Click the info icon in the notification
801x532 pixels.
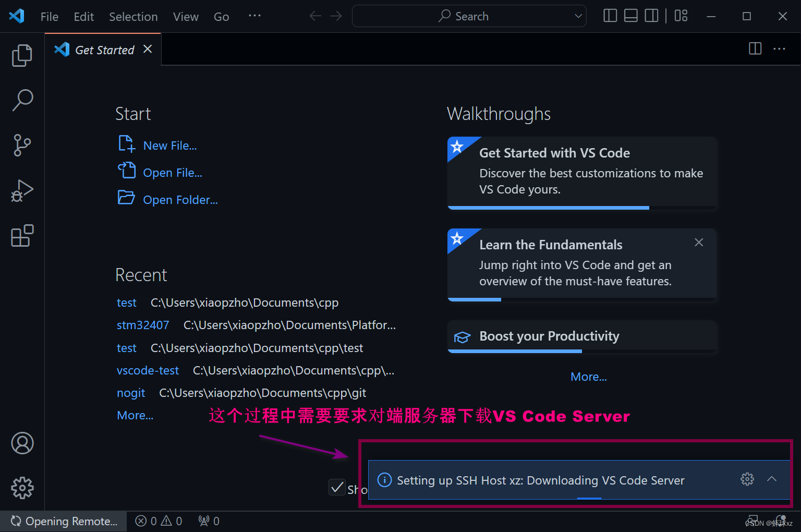pyautogui.click(x=384, y=480)
